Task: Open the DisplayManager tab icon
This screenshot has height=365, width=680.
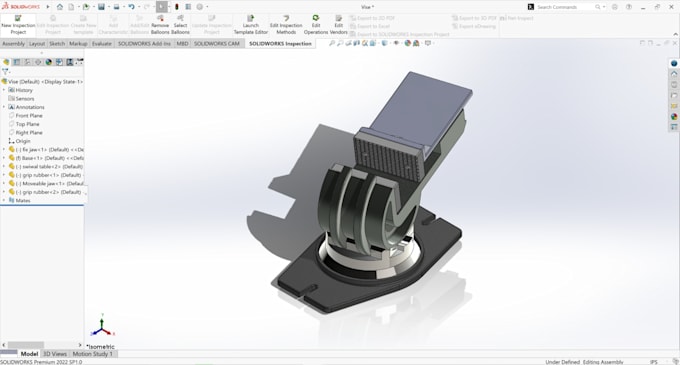Action: click(49, 62)
